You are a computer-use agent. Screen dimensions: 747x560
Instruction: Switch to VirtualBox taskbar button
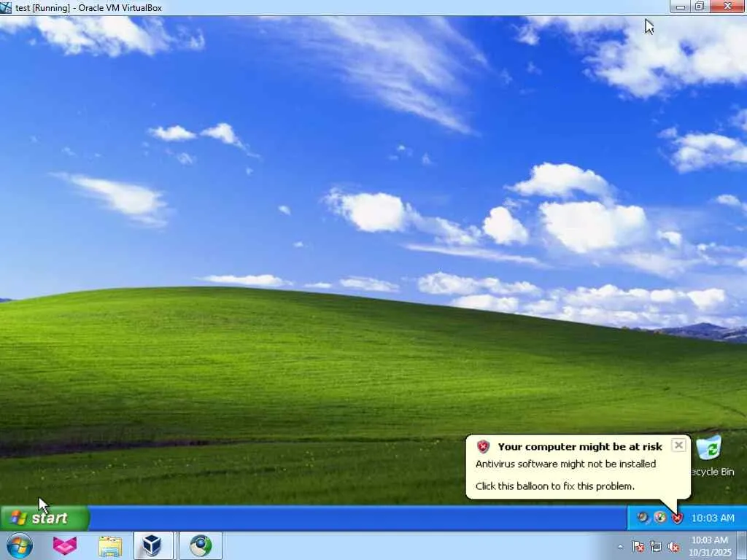click(x=153, y=545)
